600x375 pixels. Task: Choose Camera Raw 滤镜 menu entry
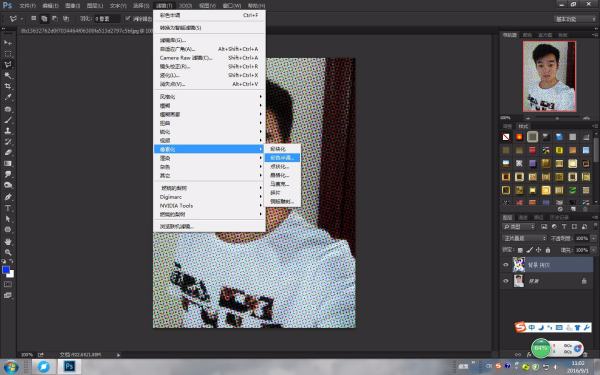click(x=209, y=58)
